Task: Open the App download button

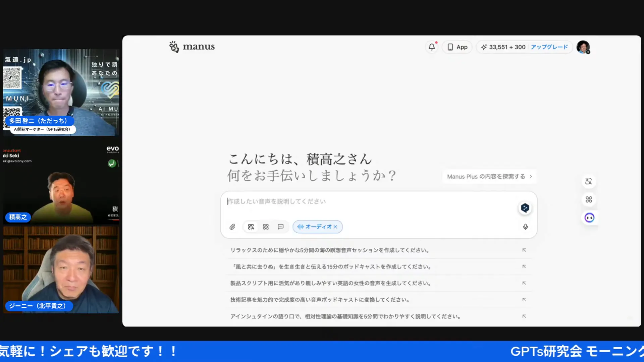Action: click(x=457, y=47)
